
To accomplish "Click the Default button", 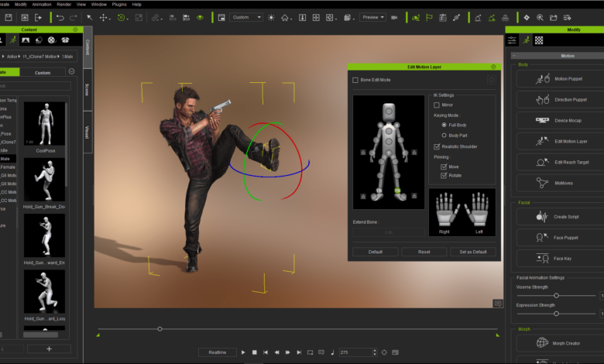I will [376, 252].
